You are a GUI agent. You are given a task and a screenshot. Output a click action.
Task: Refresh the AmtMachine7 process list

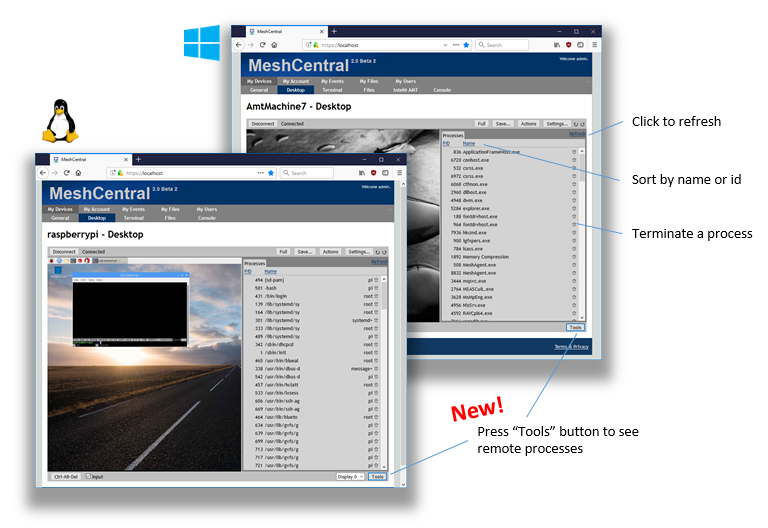[x=577, y=134]
